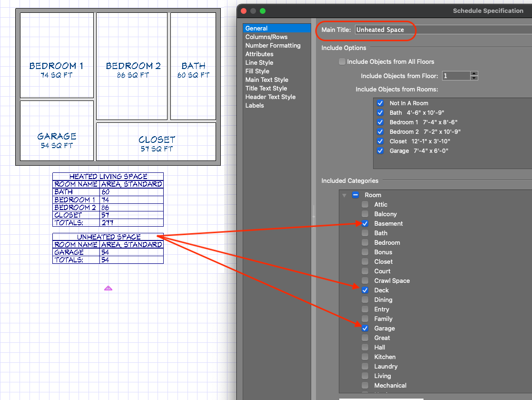The width and height of the screenshot is (532, 400).
Task: Collapse the Room category tree
Action: [344, 195]
